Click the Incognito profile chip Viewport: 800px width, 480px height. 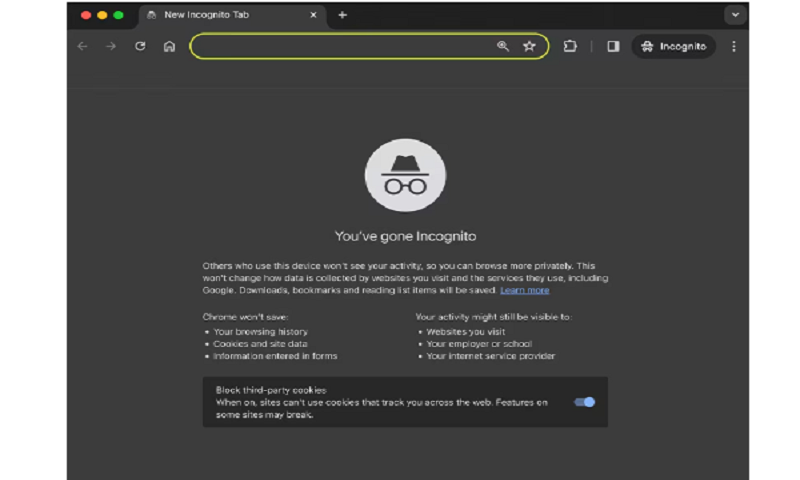click(673, 46)
